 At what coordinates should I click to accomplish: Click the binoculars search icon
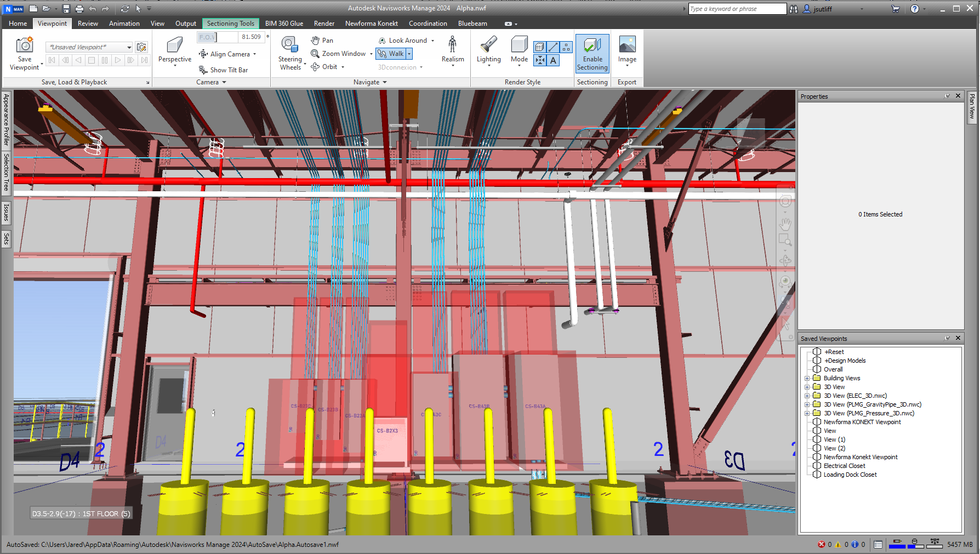794,9
